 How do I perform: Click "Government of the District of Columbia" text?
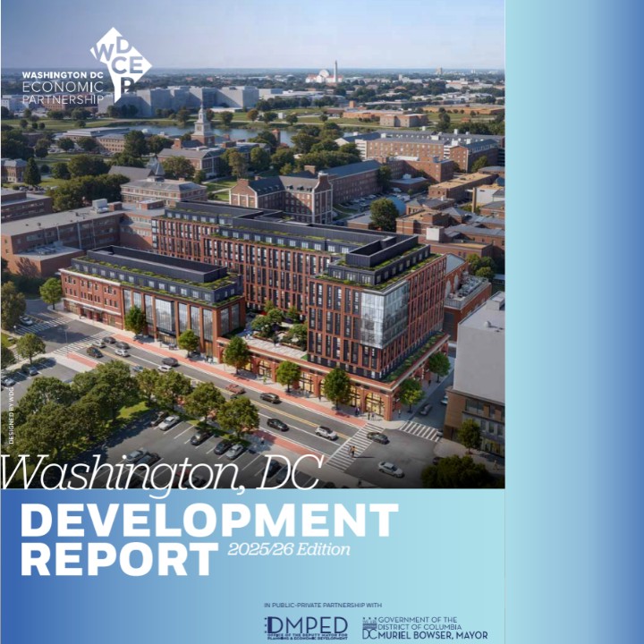[x=420, y=622]
